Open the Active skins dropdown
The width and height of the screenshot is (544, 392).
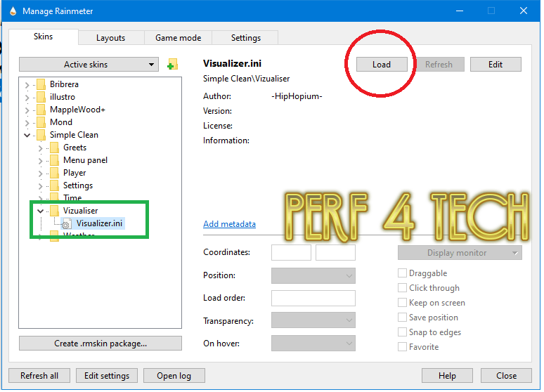point(89,65)
